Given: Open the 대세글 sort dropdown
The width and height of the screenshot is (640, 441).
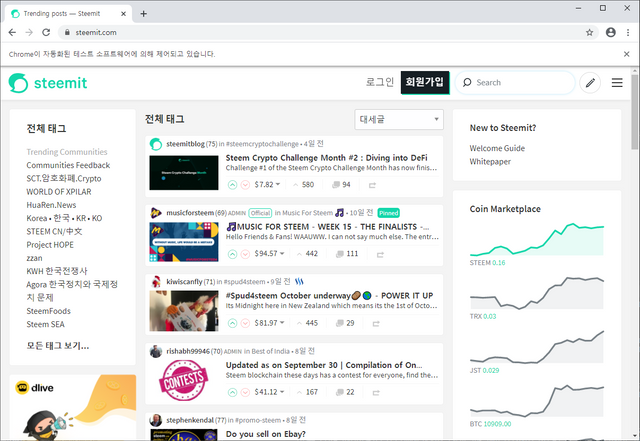Looking at the screenshot, I should tap(399, 119).
